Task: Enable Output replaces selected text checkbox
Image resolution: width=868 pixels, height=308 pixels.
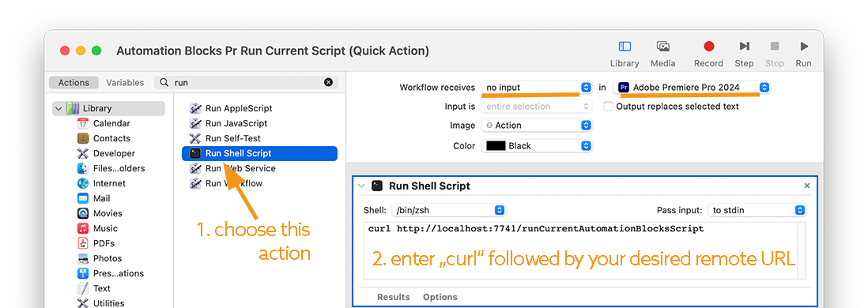Action: (608, 106)
